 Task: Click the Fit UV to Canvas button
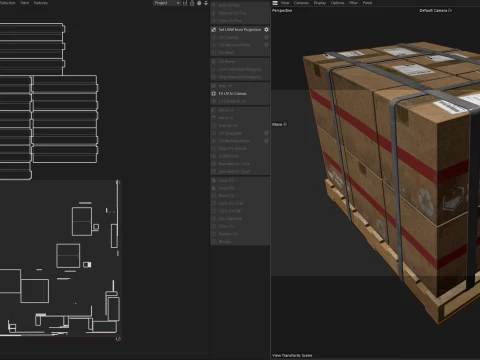(x=240, y=94)
